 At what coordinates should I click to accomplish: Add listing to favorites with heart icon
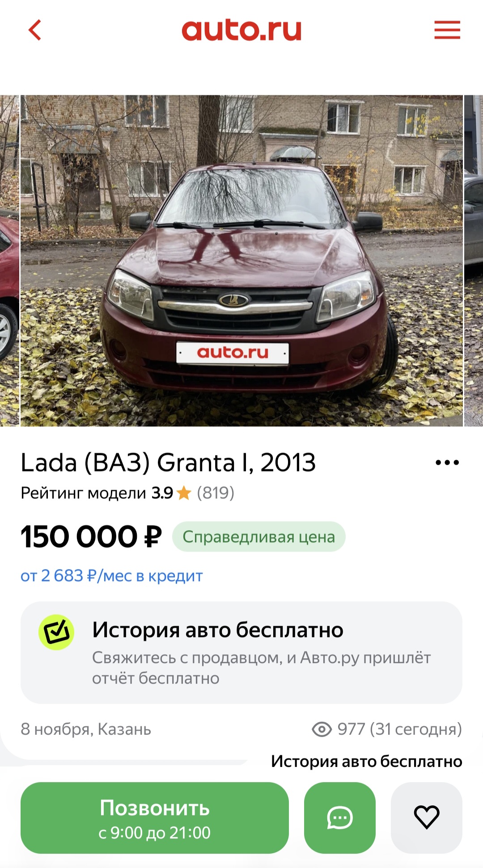coord(427,818)
